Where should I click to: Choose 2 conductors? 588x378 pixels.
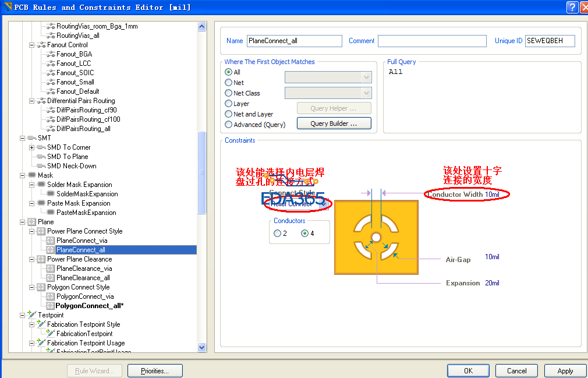coord(278,233)
